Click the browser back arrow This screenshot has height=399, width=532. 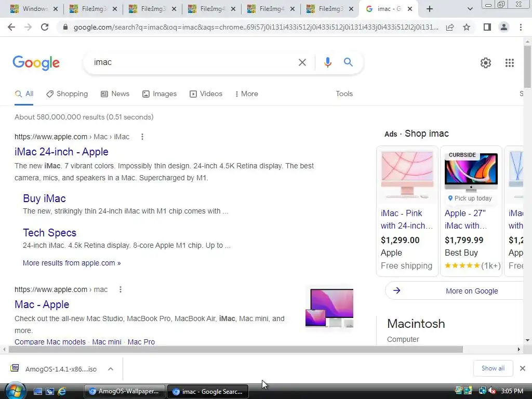coord(11,27)
